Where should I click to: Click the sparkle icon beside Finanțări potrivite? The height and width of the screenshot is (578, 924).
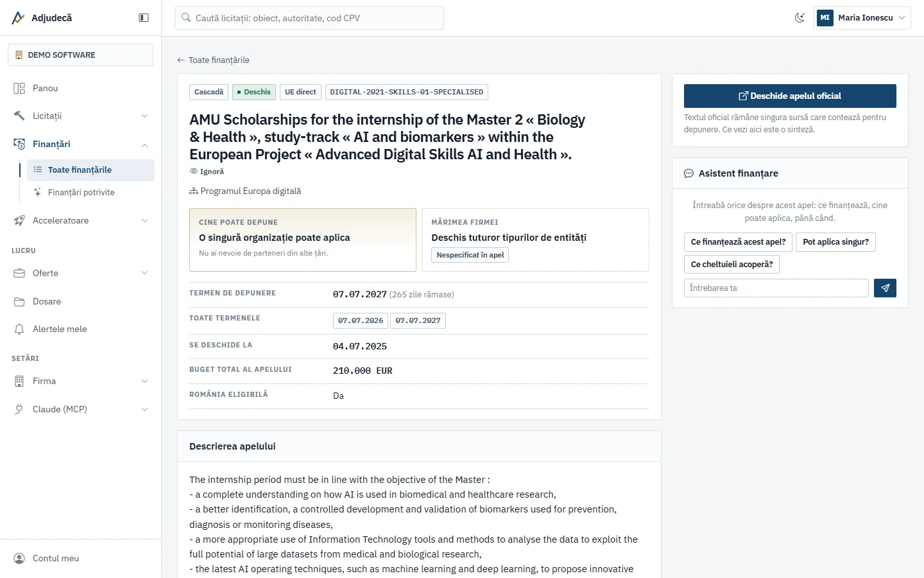click(37, 192)
